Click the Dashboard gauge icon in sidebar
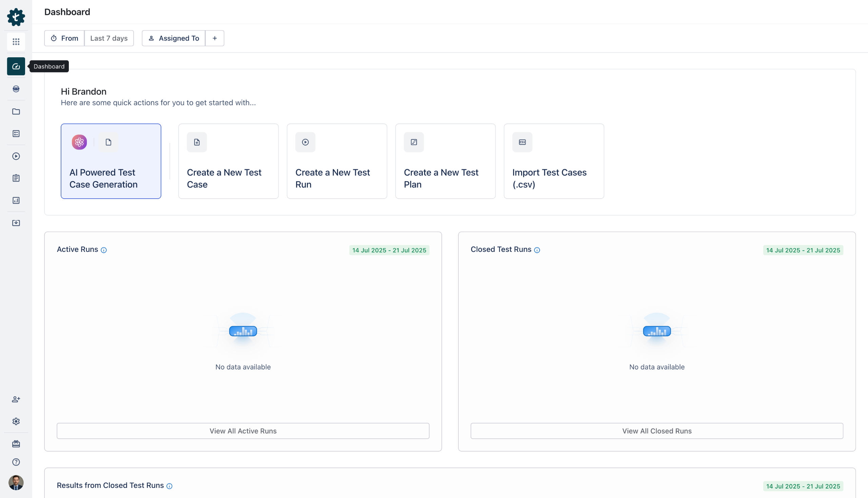This screenshot has height=498, width=868. tap(16, 66)
